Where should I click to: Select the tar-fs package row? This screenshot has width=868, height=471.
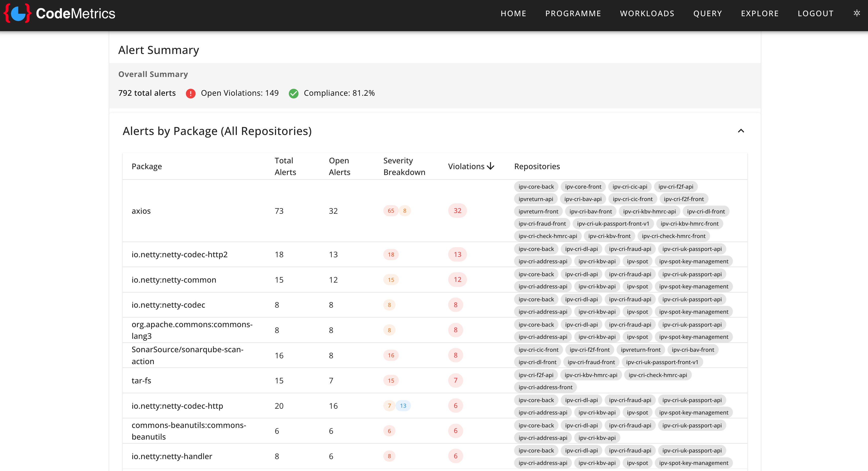(141, 380)
